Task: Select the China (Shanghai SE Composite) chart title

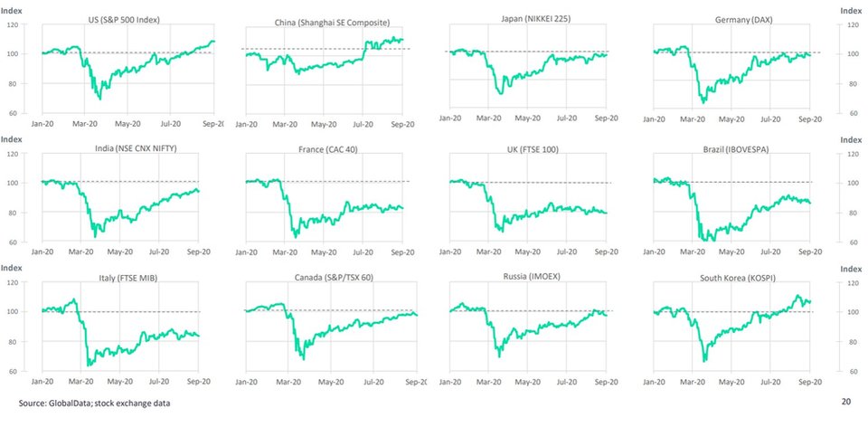Action: (325, 21)
